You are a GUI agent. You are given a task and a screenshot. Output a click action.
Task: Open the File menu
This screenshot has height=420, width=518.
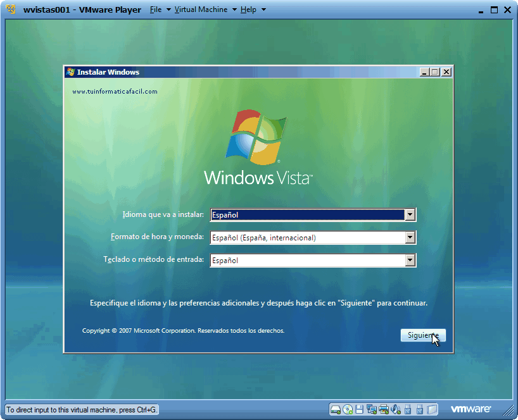pos(156,9)
